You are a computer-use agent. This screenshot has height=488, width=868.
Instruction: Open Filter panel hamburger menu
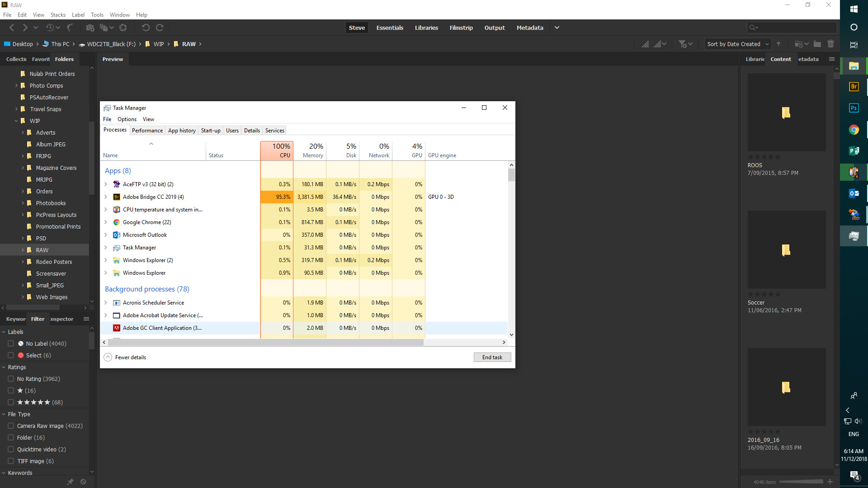(86, 319)
